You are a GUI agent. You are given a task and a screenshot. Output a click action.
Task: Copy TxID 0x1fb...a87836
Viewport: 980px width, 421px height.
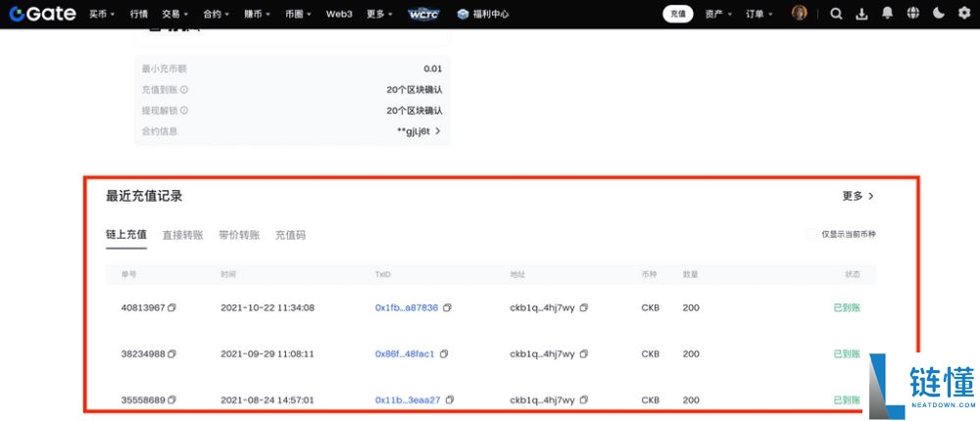pyautogui.click(x=447, y=307)
